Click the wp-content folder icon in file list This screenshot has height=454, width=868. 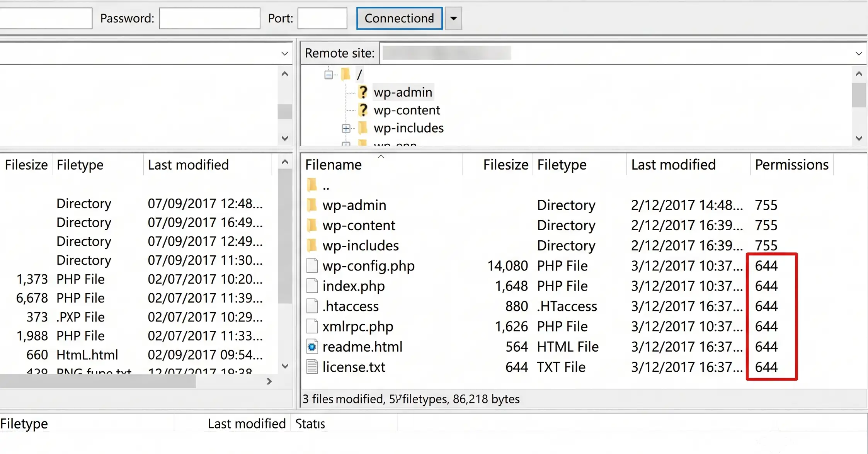click(312, 225)
